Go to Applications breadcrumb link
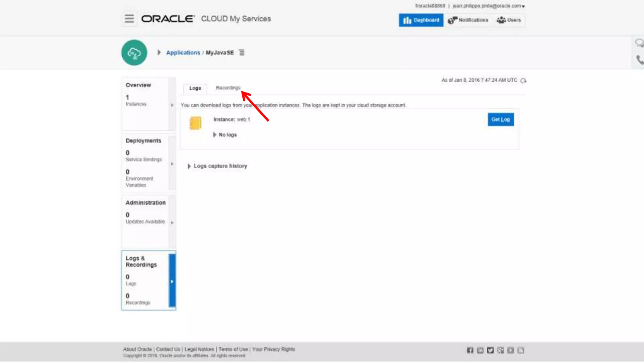644x362 pixels. tap(183, 52)
